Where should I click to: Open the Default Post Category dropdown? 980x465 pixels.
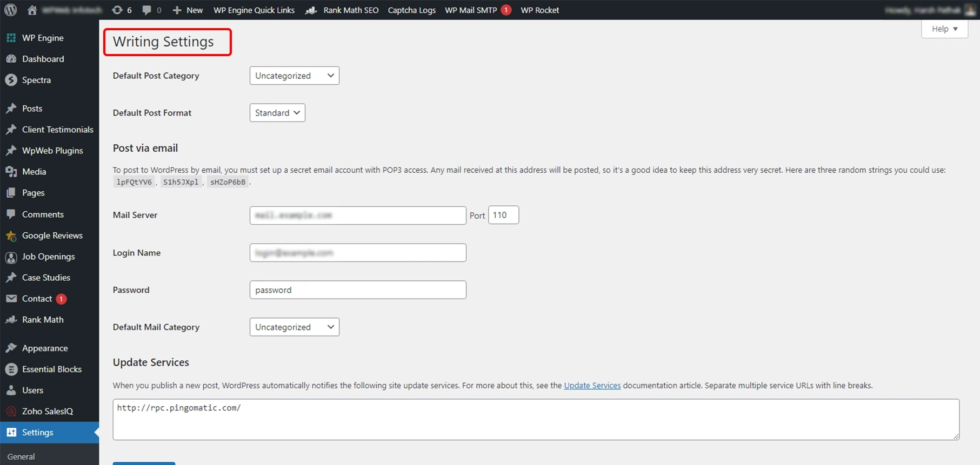pos(294,76)
